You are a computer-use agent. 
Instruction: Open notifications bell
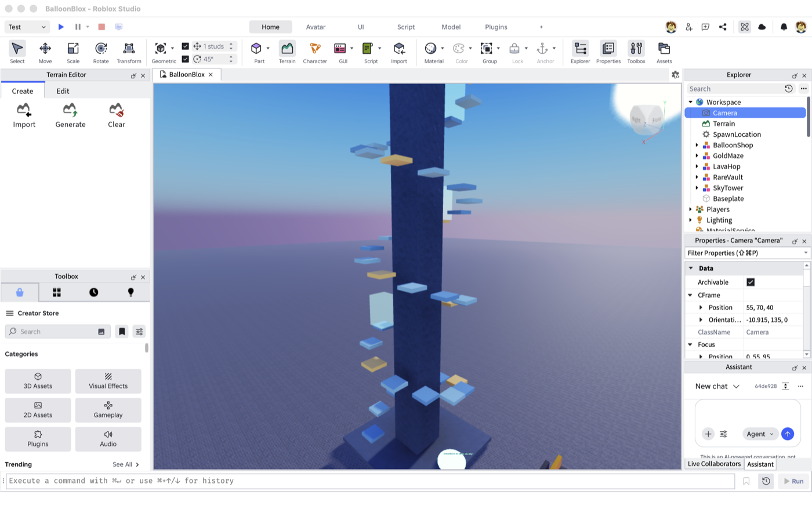coord(784,27)
